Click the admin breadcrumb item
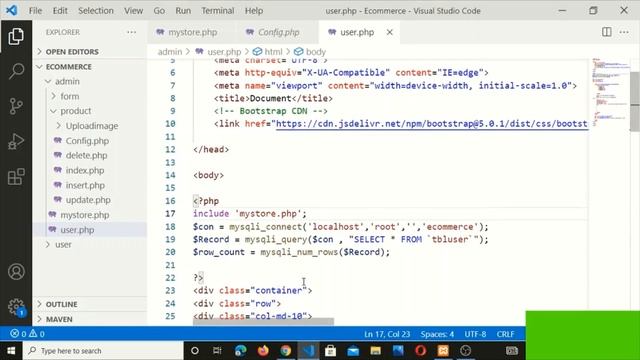The height and width of the screenshot is (360, 640). [170, 52]
